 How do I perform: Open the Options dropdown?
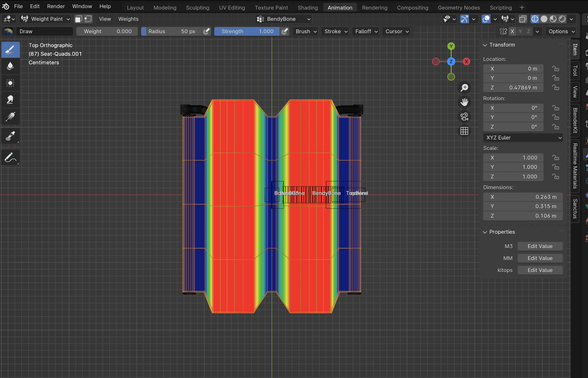click(x=560, y=31)
